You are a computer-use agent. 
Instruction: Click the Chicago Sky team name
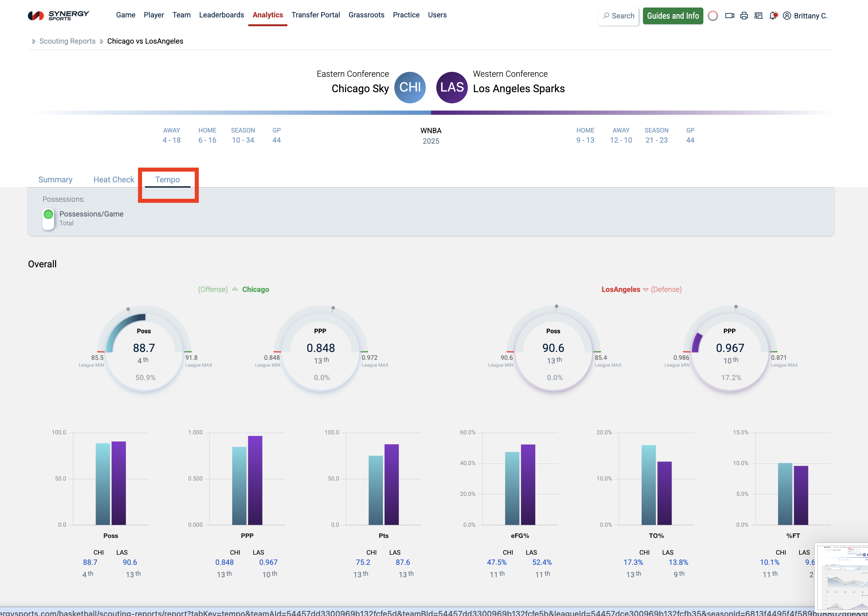coord(360,89)
